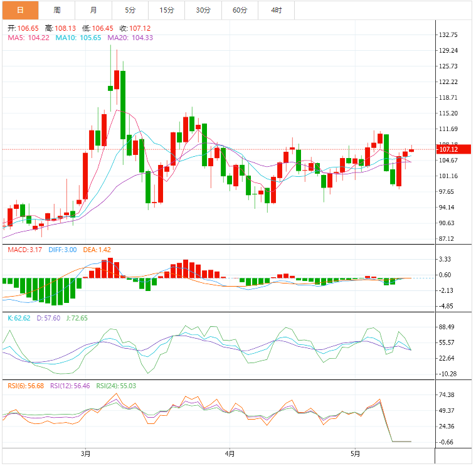Switch to the 日 daily chart tab

19,10
